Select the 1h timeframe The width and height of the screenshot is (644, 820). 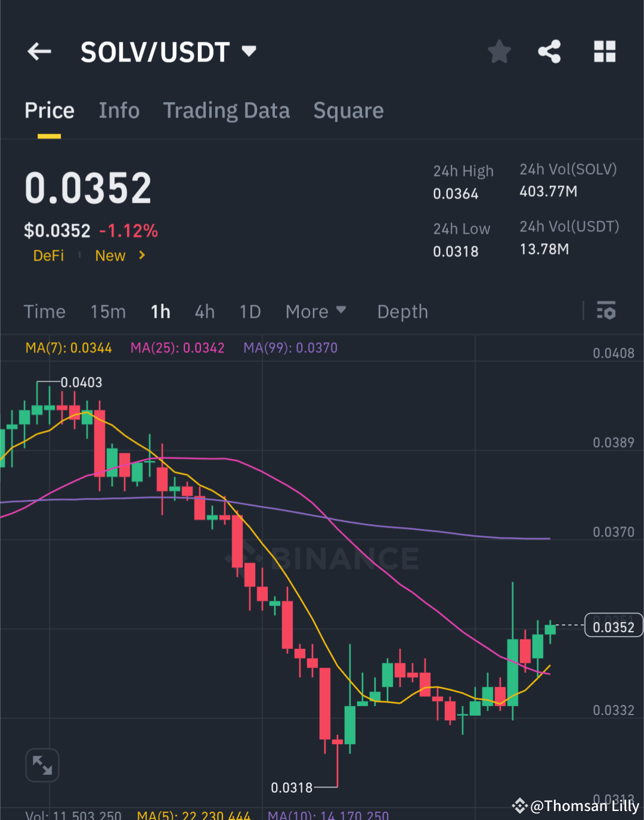pyautogui.click(x=160, y=311)
